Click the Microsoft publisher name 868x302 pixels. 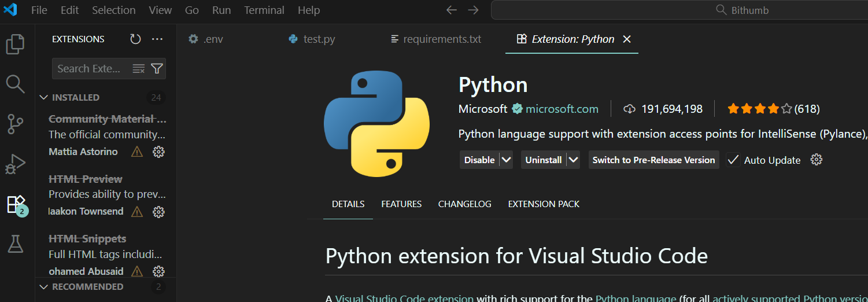pyautogui.click(x=483, y=109)
